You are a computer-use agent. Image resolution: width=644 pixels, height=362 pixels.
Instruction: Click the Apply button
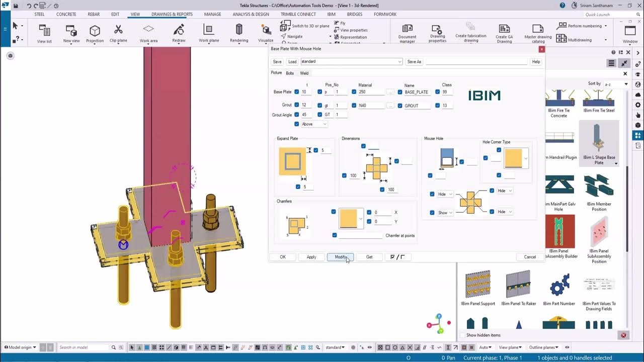311,257
